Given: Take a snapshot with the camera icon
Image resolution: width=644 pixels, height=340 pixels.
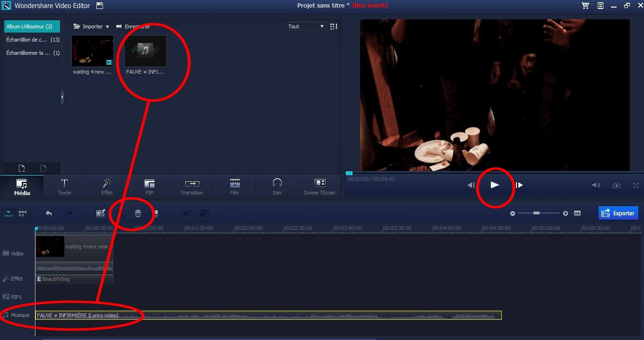Looking at the screenshot, I should tap(616, 185).
